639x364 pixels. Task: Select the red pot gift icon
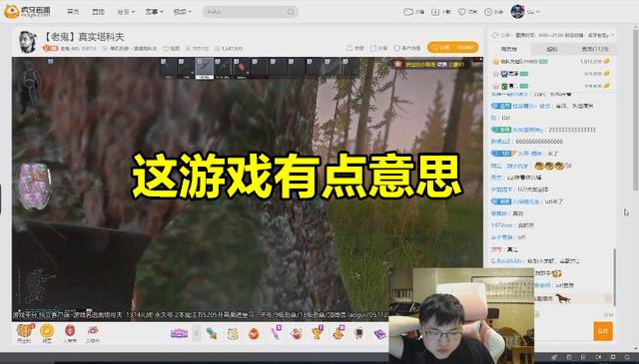297,334
